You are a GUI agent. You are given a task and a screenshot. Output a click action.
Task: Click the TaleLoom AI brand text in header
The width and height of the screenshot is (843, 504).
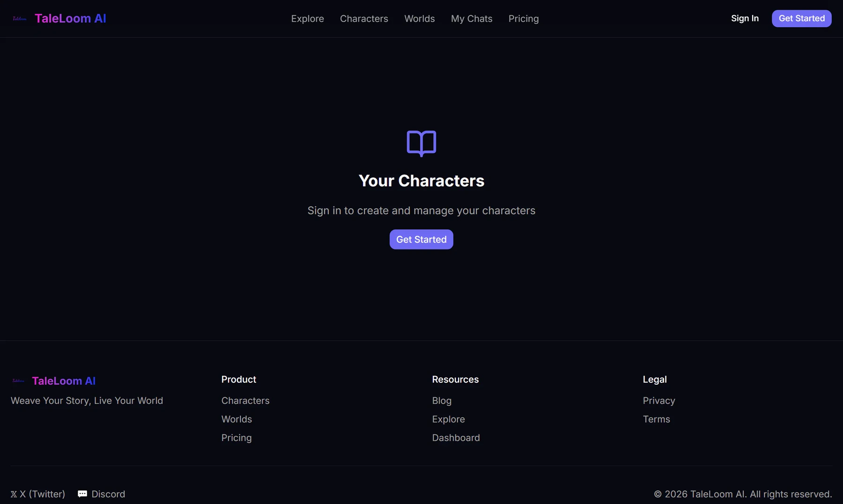(70, 18)
